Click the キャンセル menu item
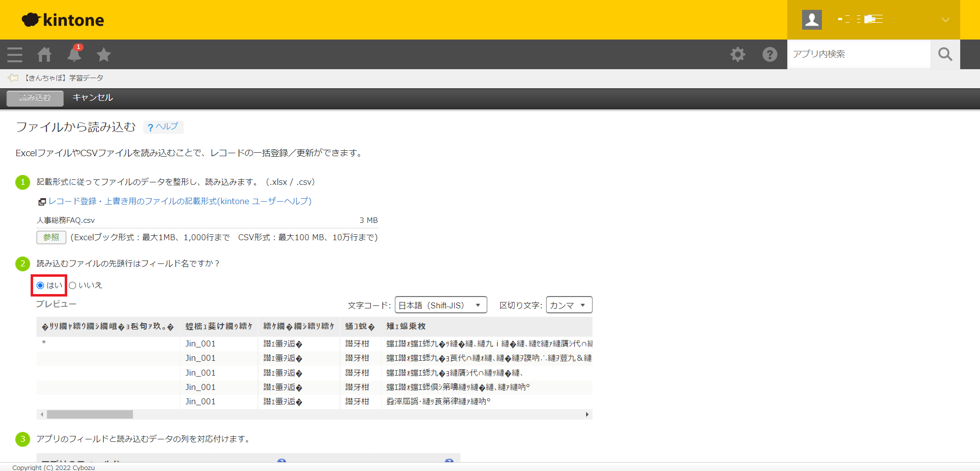 (93, 98)
